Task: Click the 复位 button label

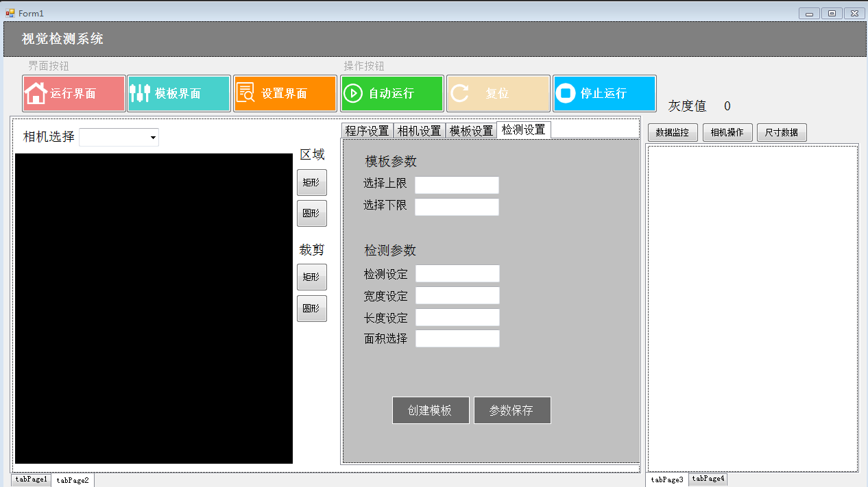Action: (498, 94)
